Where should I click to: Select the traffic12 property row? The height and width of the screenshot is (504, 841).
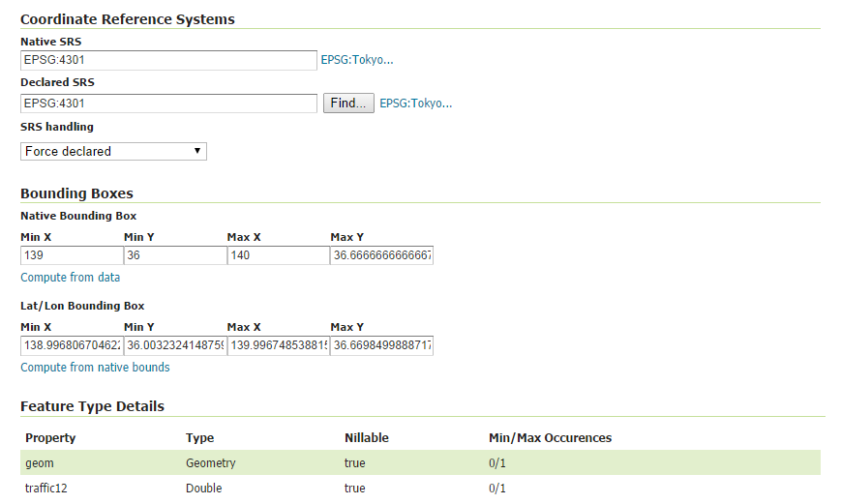click(45, 489)
